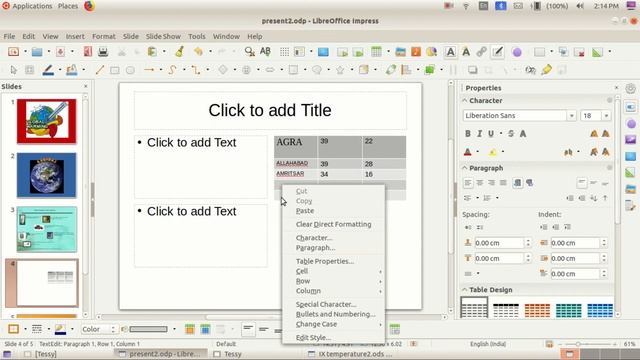The height and width of the screenshot is (360, 640).
Task: Select the Line drawing tool
Action: (100, 70)
